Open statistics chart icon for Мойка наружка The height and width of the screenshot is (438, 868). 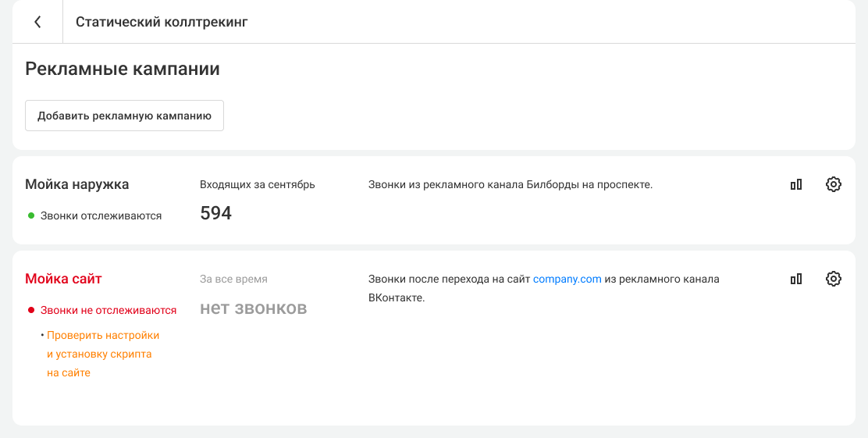[796, 185]
